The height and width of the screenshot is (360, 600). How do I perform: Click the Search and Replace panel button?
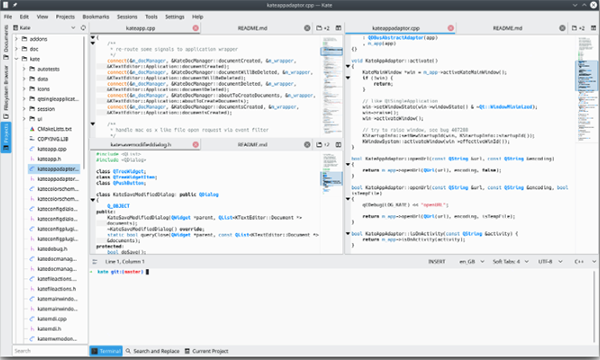(x=152, y=351)
